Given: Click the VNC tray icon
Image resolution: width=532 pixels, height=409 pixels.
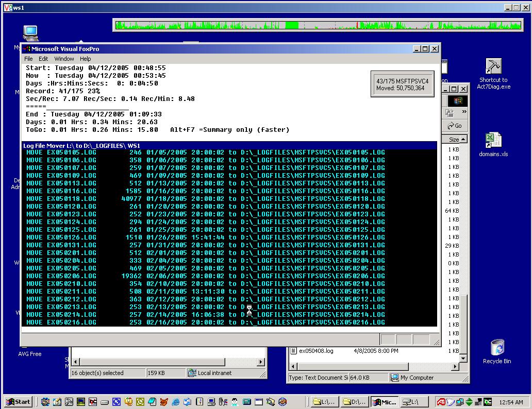Looking at the screenshot, I should pyautogui.click(x=488, y=402).
